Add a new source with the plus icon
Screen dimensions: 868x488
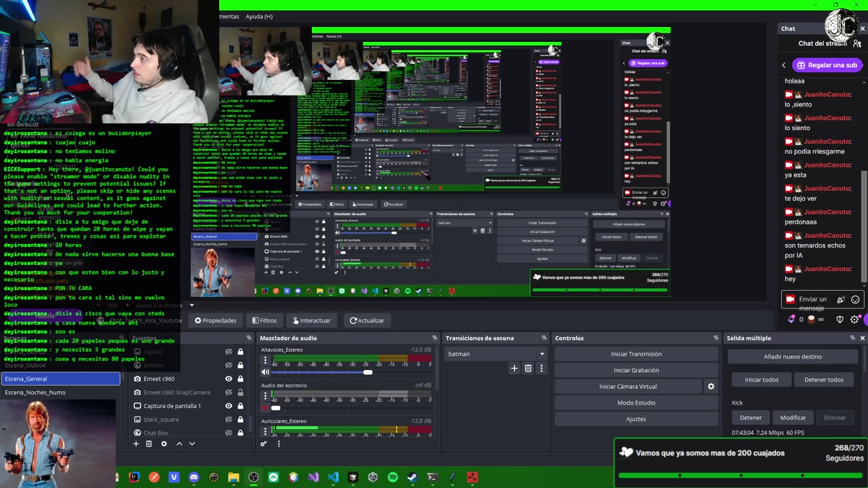136,444
